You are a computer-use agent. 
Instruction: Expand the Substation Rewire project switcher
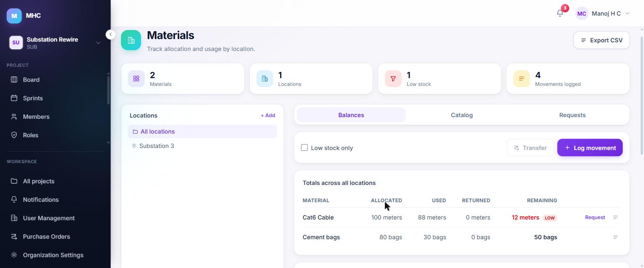[x=55, y=43]
